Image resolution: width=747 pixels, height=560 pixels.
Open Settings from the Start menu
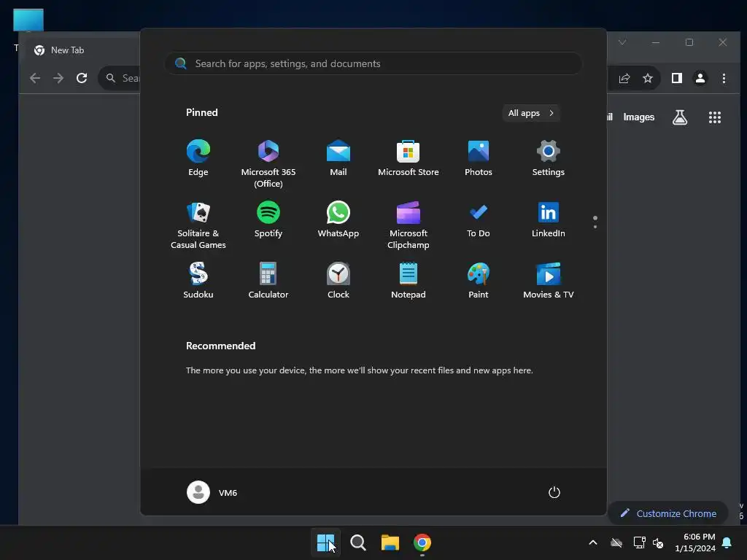(x=549, y=158)
